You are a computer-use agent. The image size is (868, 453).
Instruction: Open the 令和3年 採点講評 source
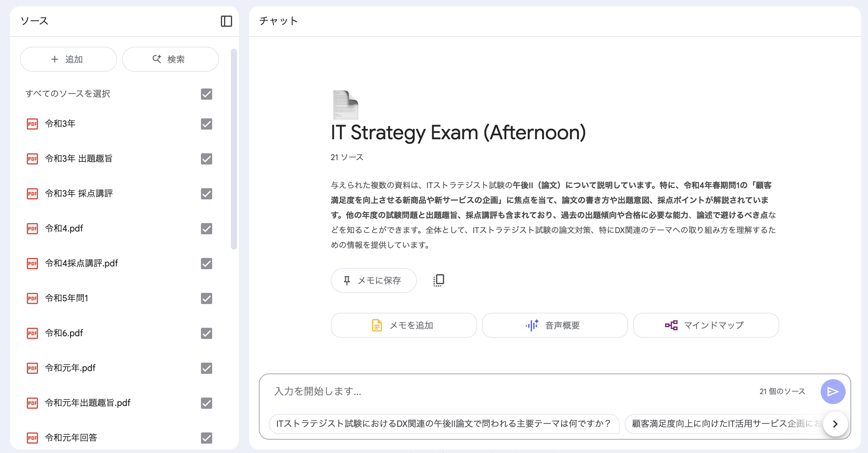click(79, 193)
